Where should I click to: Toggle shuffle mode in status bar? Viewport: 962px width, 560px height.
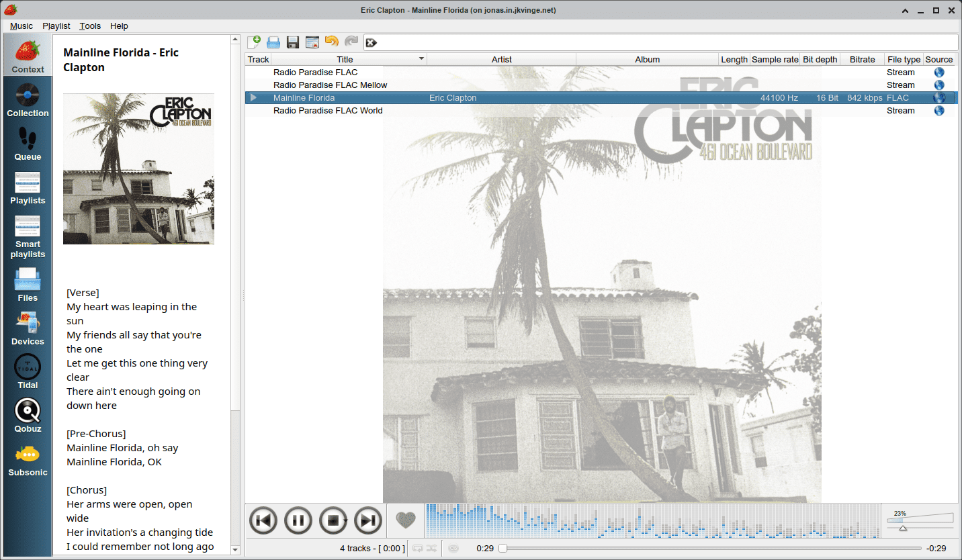431,549
